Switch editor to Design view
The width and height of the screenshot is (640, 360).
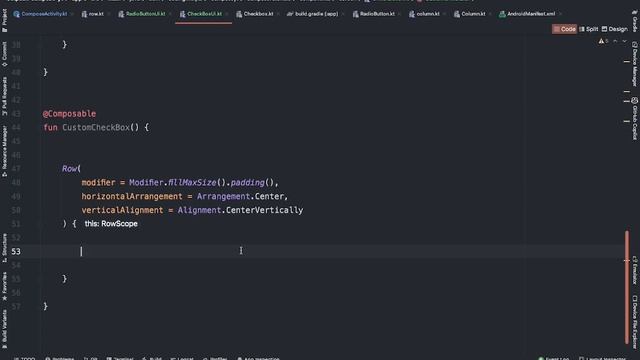click(614, 29)
